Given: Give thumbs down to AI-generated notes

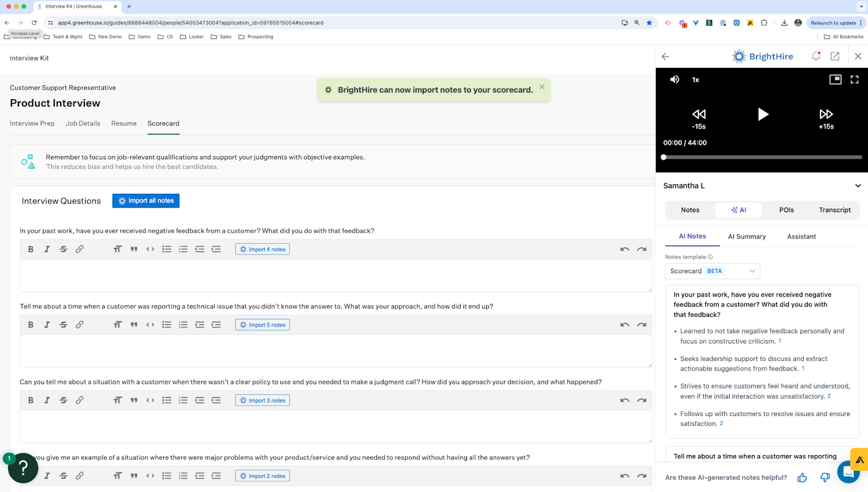Looking at the screenshot, I should (x=825, y=477).
